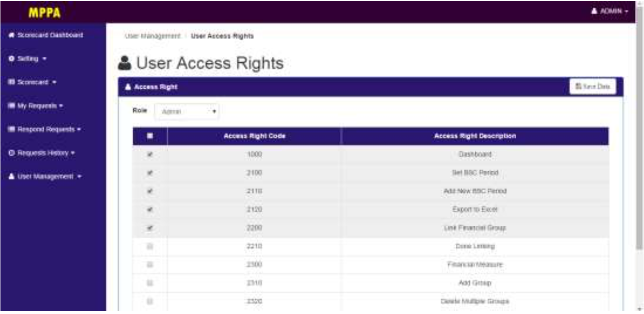
Task: Click the ADMIN user icon in header
Action: coord(595,11)
